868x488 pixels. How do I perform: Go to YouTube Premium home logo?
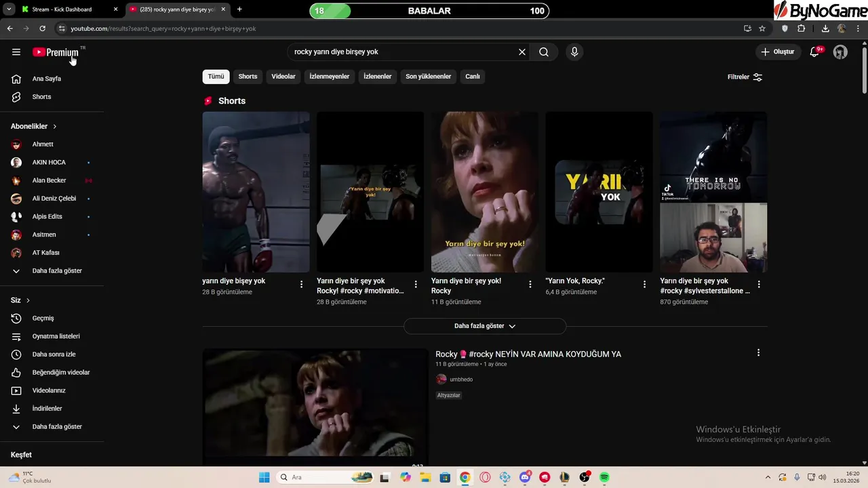[x=56, y=52]
